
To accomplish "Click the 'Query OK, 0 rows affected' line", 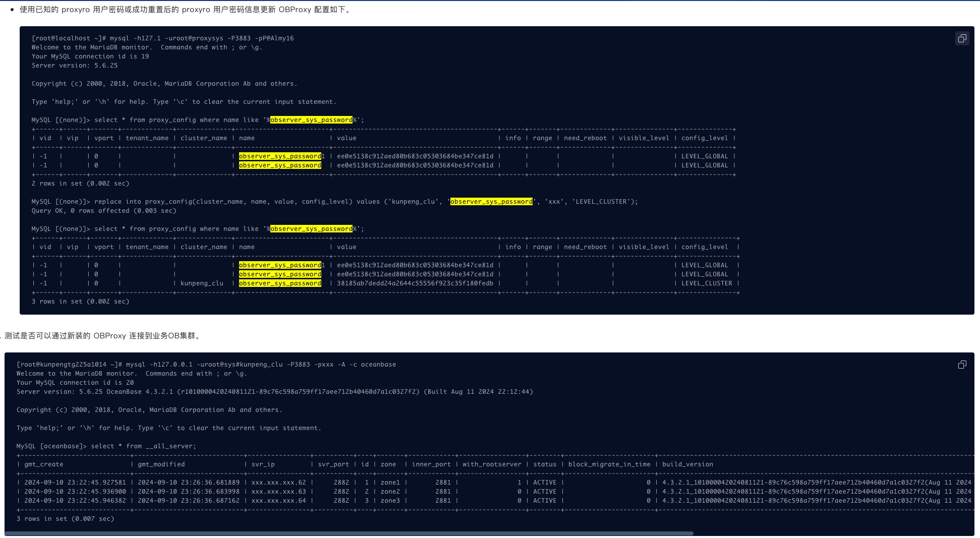I will point(104,211).
